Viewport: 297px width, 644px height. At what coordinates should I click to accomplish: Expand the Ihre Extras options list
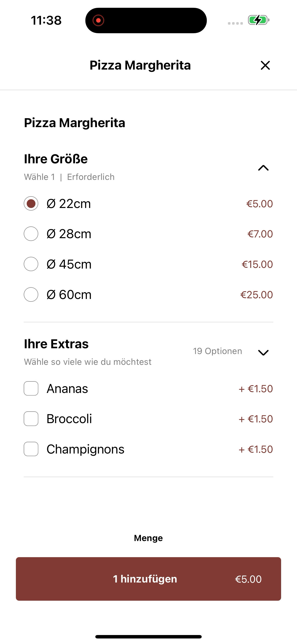(x=263, y=352)
